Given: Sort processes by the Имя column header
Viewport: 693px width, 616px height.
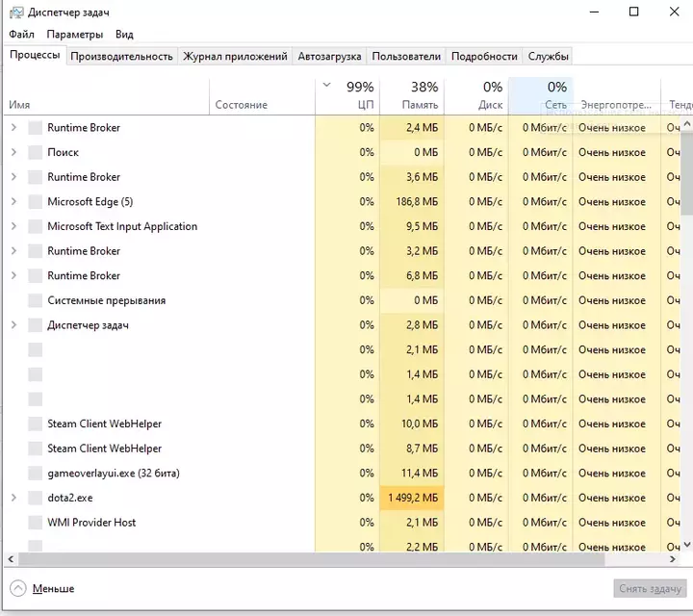Looking at the screenshot, I should [x=106, y=96].
